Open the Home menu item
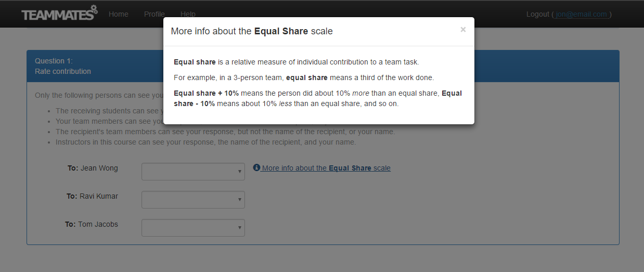 coord(119,14)
